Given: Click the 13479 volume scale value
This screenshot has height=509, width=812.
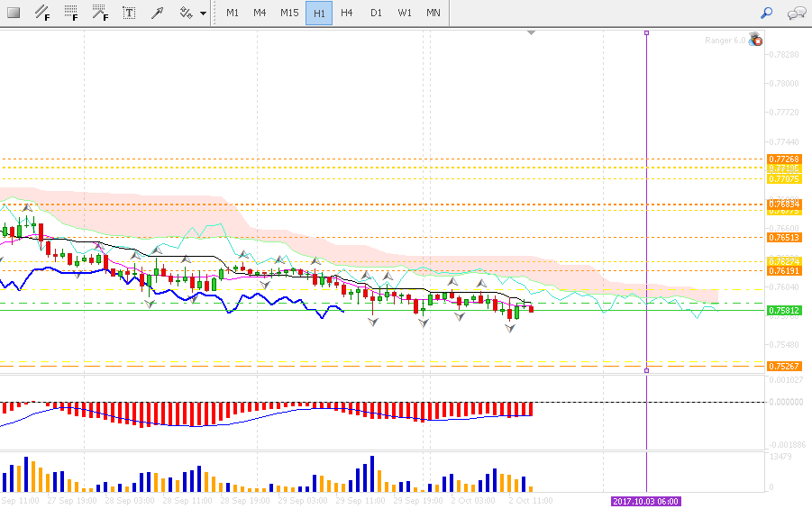Looking at the screenshot, I should (x=780, y=456).
